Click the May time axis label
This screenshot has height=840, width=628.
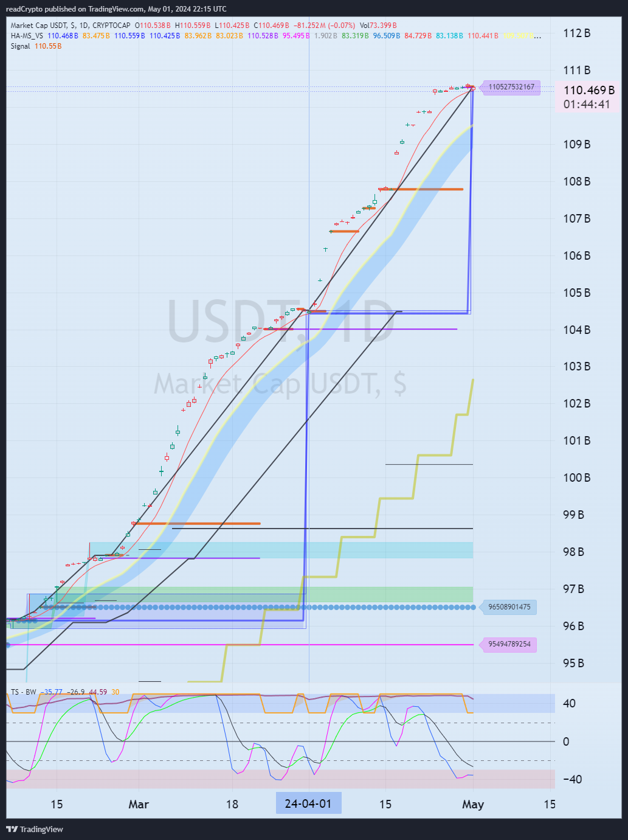[x=473, y=804]
